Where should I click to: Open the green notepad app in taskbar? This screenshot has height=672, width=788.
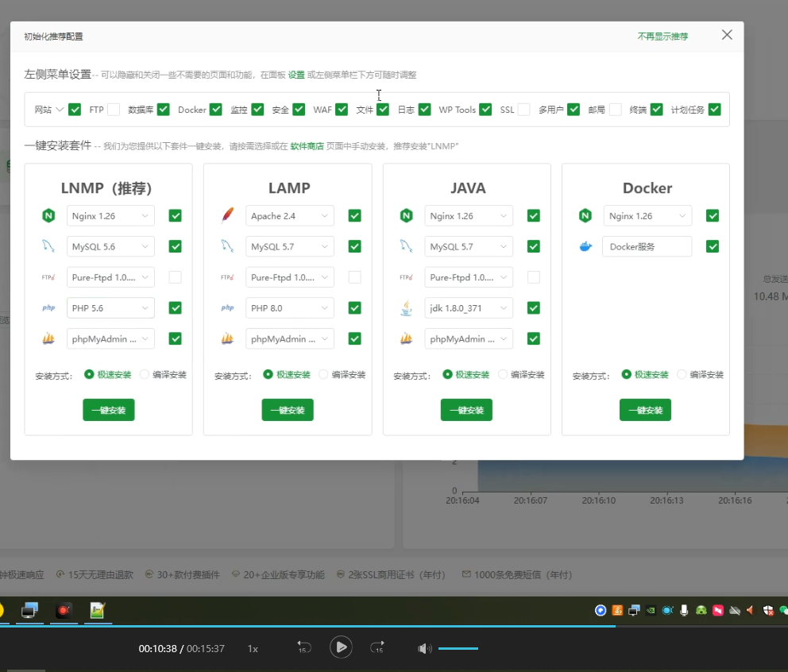pyautogui.click(x=98, y=610)
